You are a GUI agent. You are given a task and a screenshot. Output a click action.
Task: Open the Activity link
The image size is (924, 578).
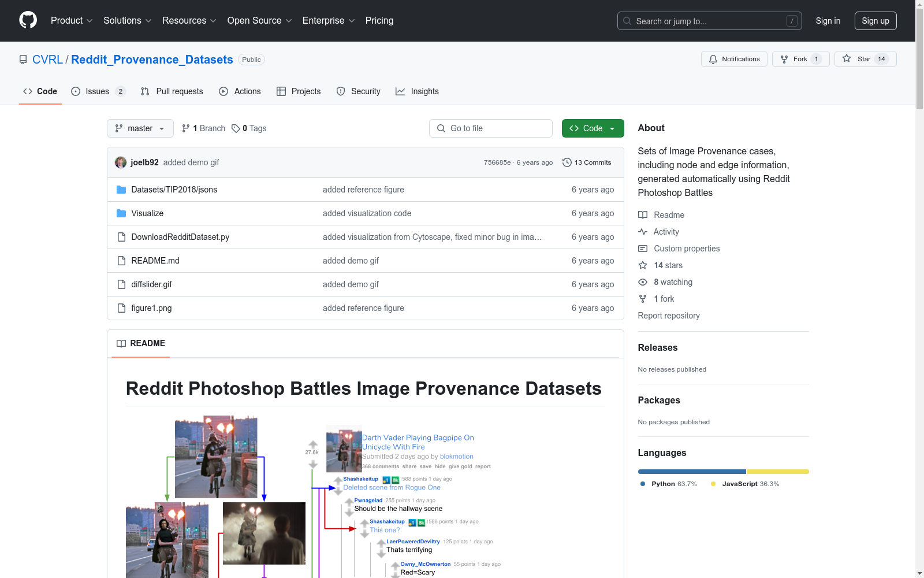pos(658,232)
